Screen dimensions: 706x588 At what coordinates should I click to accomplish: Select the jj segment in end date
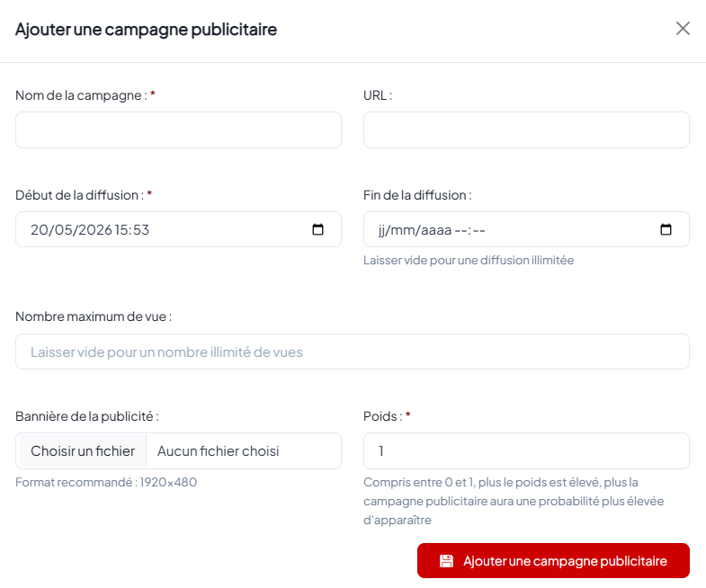[382, 230]
